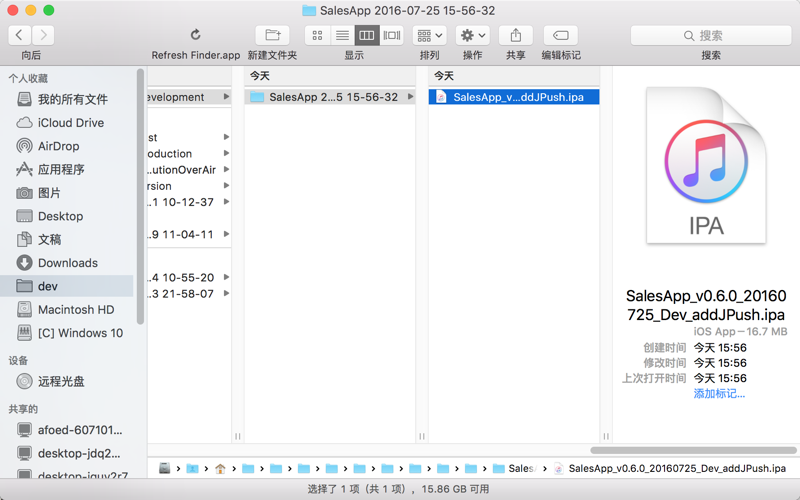Click SalesApp_v0.6.0_20160725_Dev_addJPush.ipa in path bar
This screenshot has width=800, height=500.
(670, 468)
